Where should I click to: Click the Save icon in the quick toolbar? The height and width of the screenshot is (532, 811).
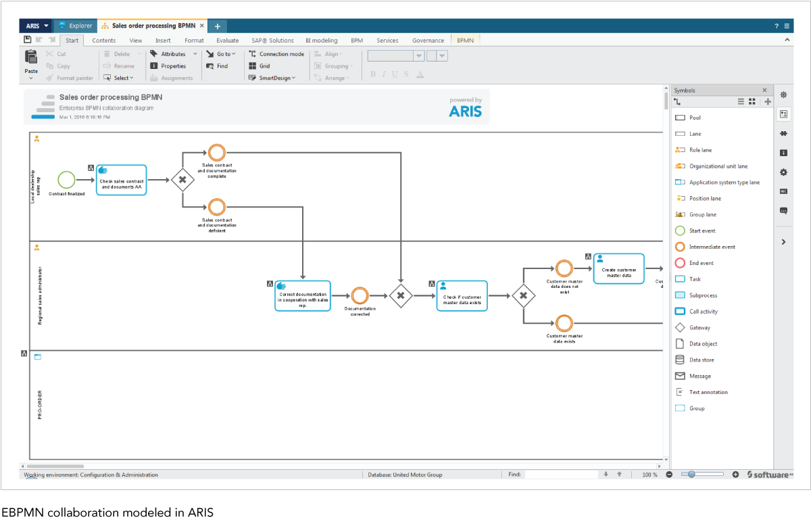[x=28, y=41]
